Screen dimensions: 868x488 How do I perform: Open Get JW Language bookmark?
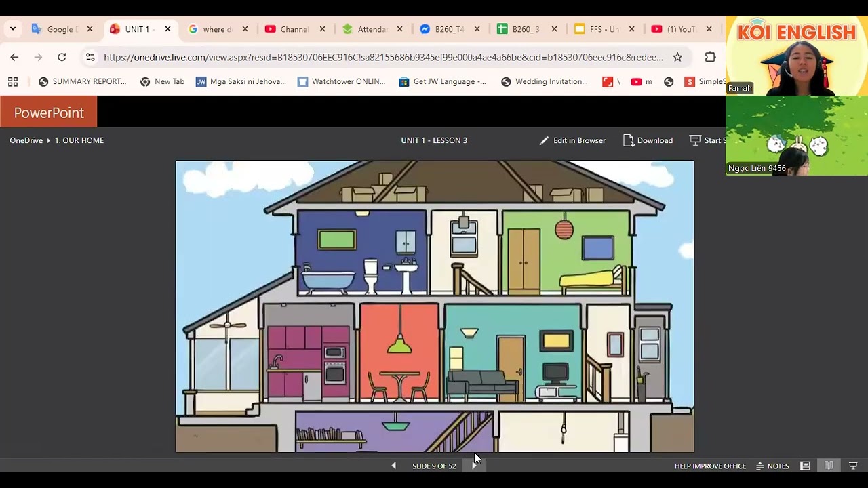click(x=442, y=81)
